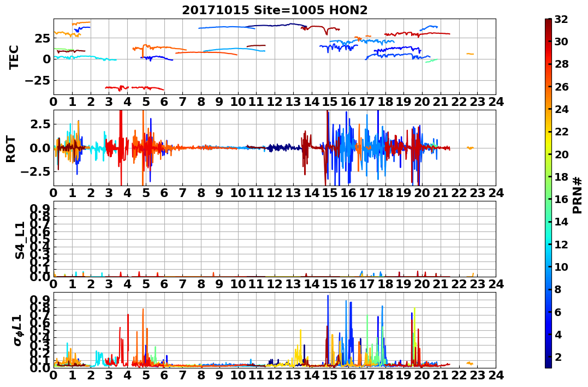Click the 0.0 tick on the ROT y-axis
588x387 pixels.
[40, 148]
